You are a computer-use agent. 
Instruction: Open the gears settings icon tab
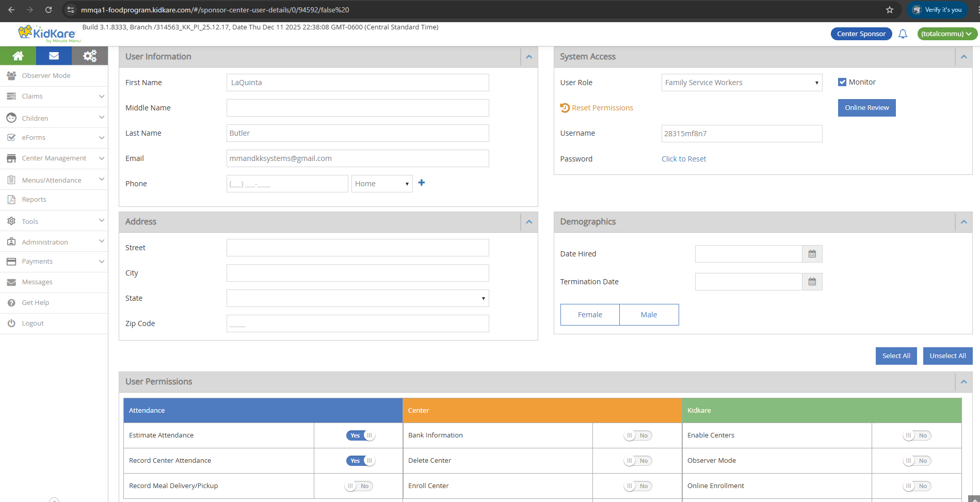point(90,56)
